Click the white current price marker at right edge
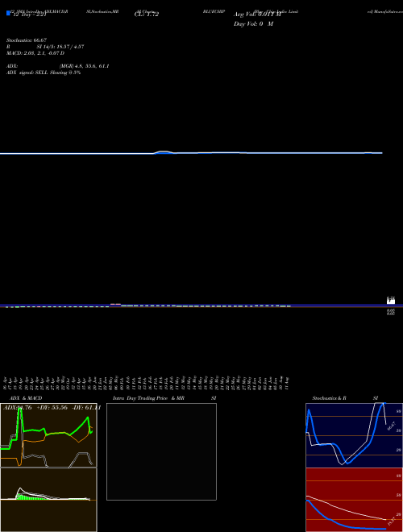The image size is (403, 532). coord(391,301)
